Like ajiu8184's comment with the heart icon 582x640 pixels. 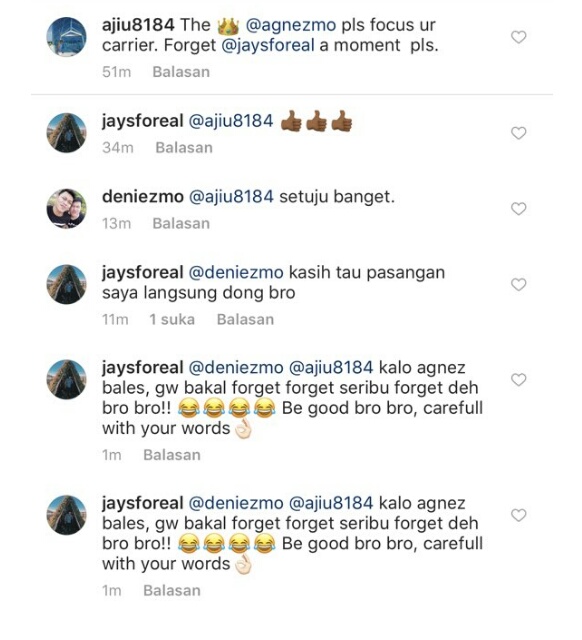coord(519,38)
